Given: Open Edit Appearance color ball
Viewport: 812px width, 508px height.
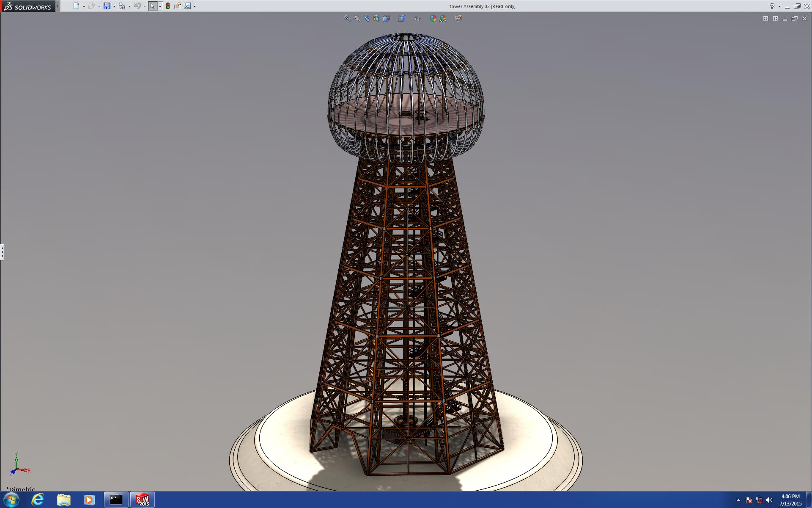Looking at the screenshot, I should coord(433,18).
